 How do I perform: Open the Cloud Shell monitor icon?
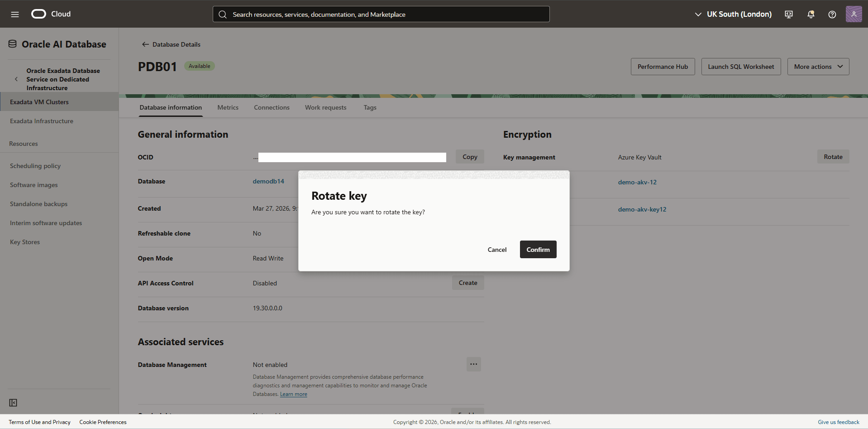[x=788, y=14]
